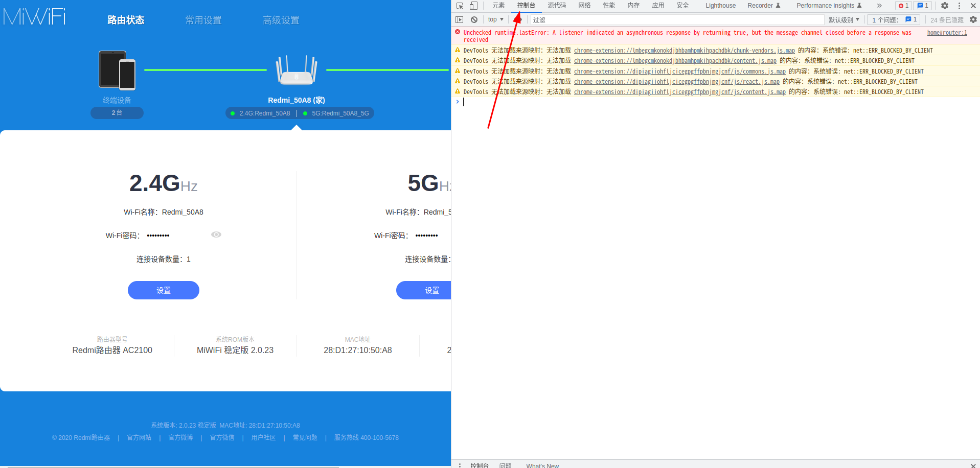Switch to the 元素 Elements tab
The height and width of the screenshot is (468, 980).
coord(498,6)
